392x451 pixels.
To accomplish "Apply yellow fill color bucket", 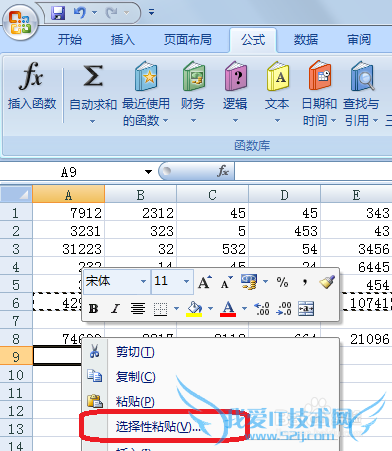I will tap(194, 309).
